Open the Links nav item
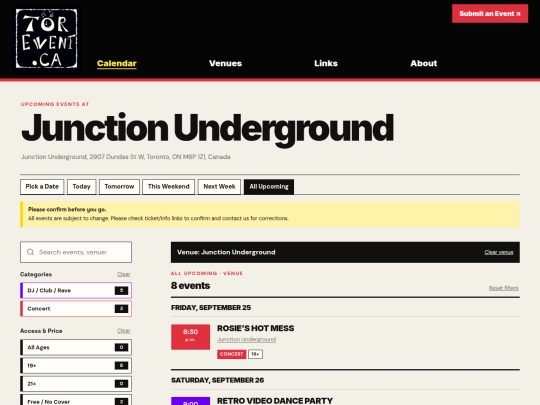The width and height of the screenshot is (540, 405). tap(326, 63)
